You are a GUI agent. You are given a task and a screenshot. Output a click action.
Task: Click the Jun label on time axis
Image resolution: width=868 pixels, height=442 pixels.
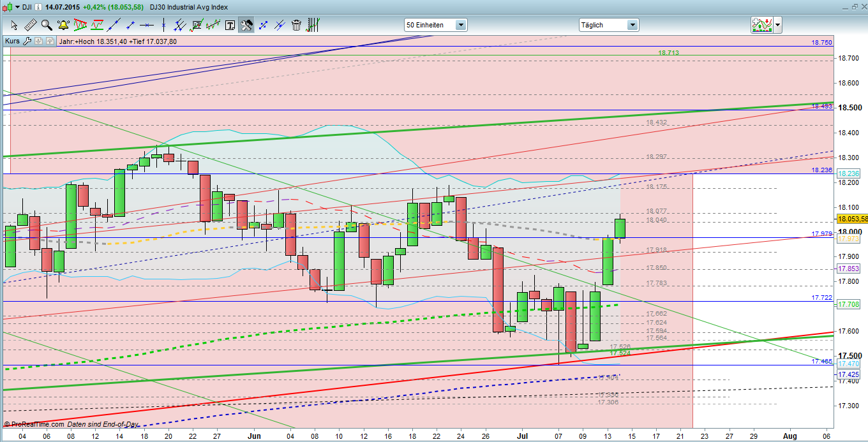pyautogui.click(x=253, y=435)
